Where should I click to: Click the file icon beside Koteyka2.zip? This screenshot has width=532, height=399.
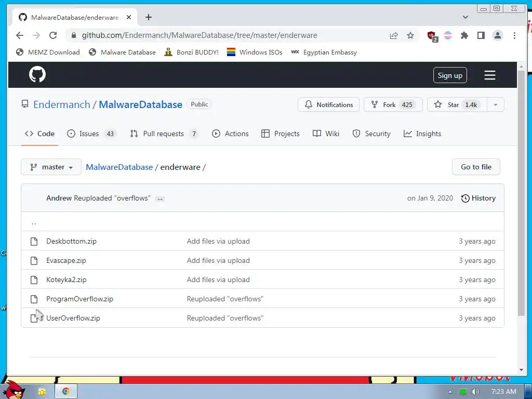(34, 280)
